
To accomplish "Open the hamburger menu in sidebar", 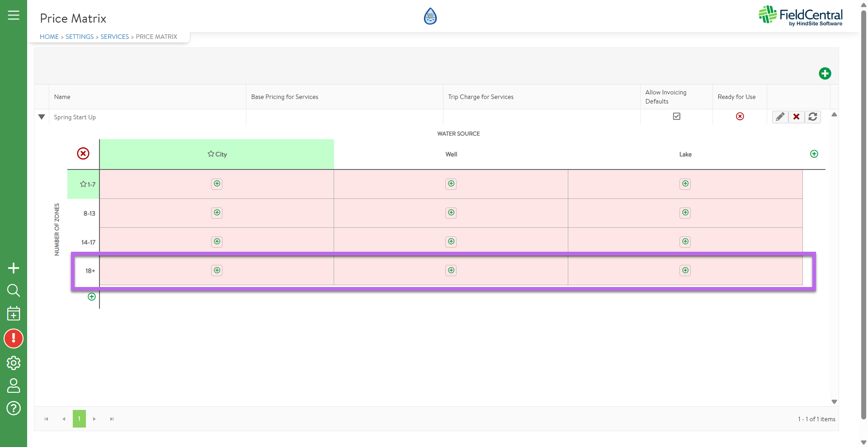I will pos(14,15).
